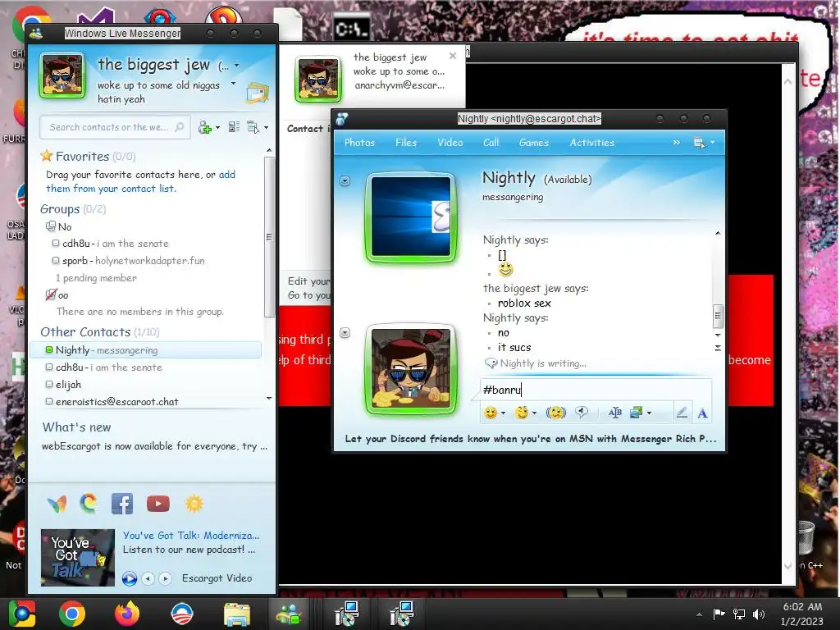This screenshot has width=840, height=630.
Task: Click the volume speaker icon in system tray
Action: 759,614
